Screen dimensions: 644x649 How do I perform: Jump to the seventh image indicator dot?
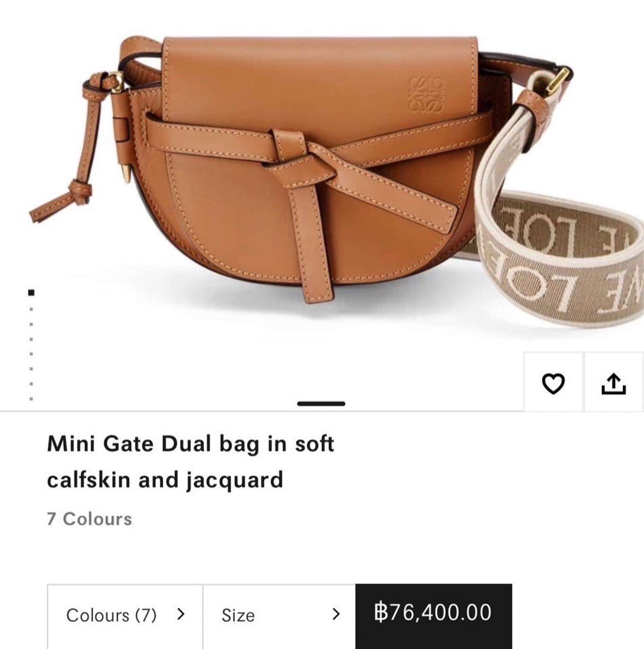[31, 384]
